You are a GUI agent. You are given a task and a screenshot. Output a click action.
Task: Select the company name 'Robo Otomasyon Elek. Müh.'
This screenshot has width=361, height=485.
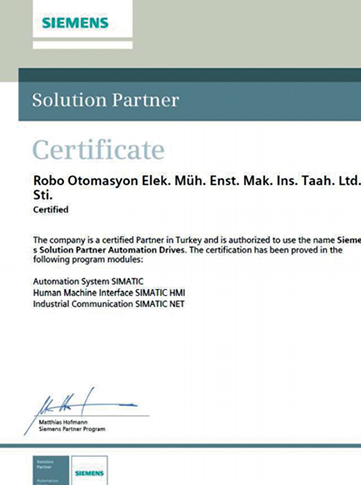(x=119, y=181)
